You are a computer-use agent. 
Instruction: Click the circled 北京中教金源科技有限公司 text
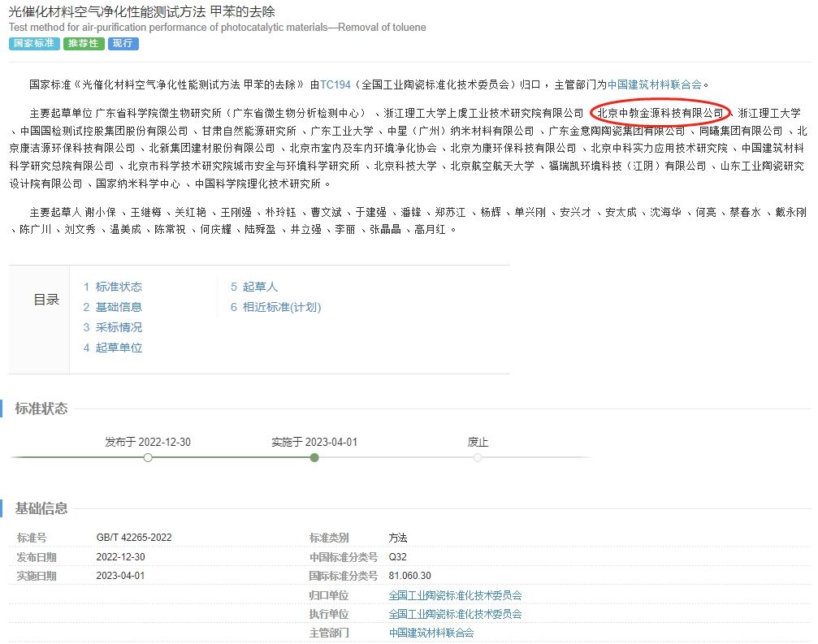pyautogui.click(x=660, y=113)
